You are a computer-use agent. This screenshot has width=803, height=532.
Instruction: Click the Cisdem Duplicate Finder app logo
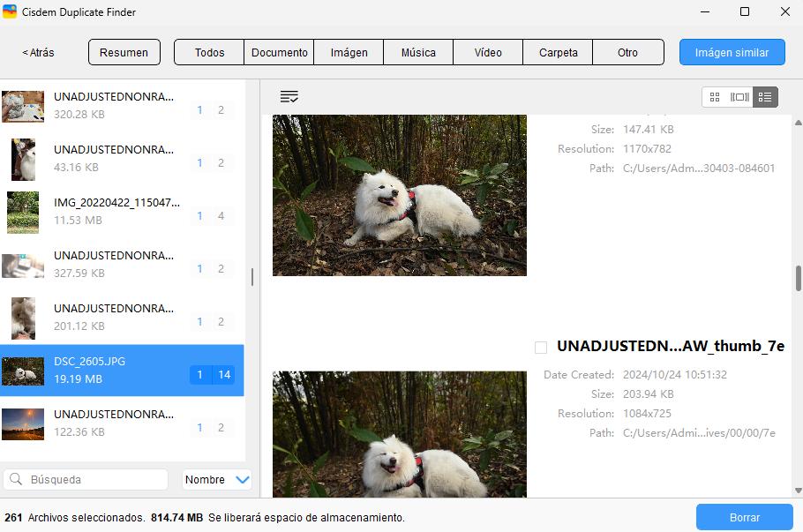click(11, 12)
